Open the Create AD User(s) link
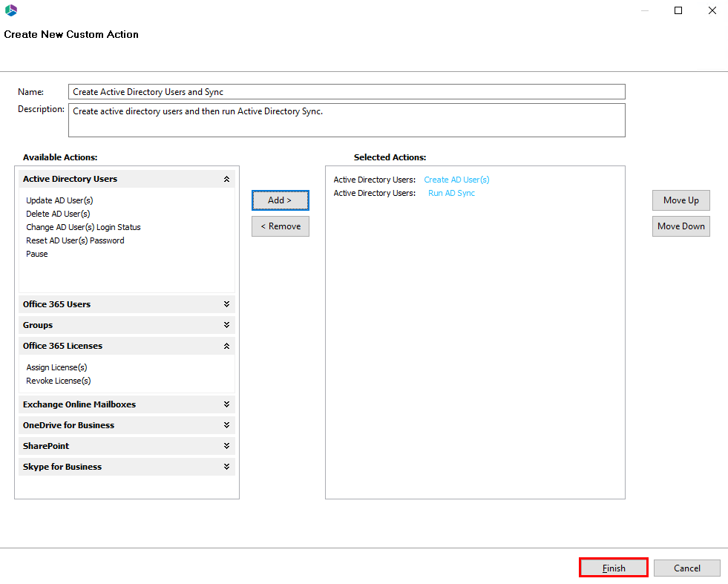 point(456,180)
